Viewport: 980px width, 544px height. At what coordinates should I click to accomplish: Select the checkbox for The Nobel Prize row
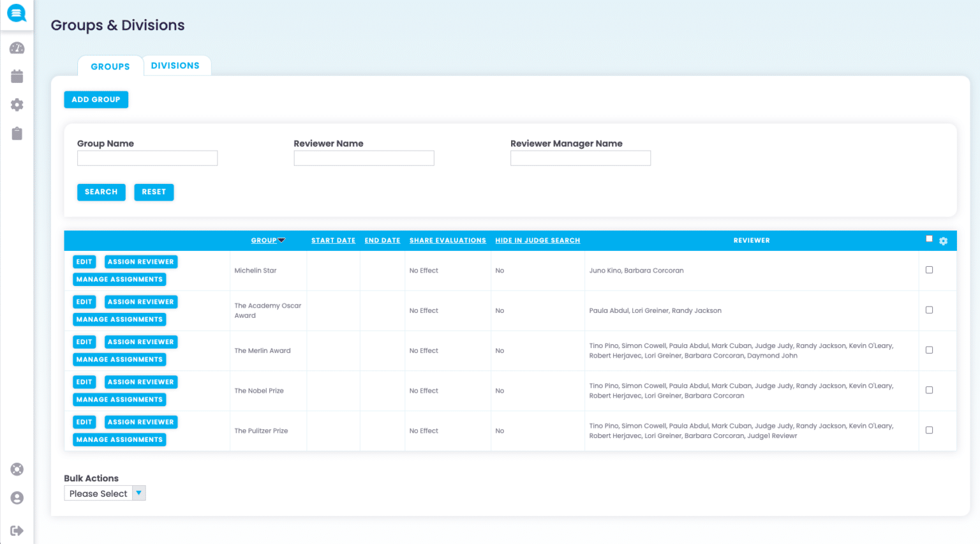929,389
